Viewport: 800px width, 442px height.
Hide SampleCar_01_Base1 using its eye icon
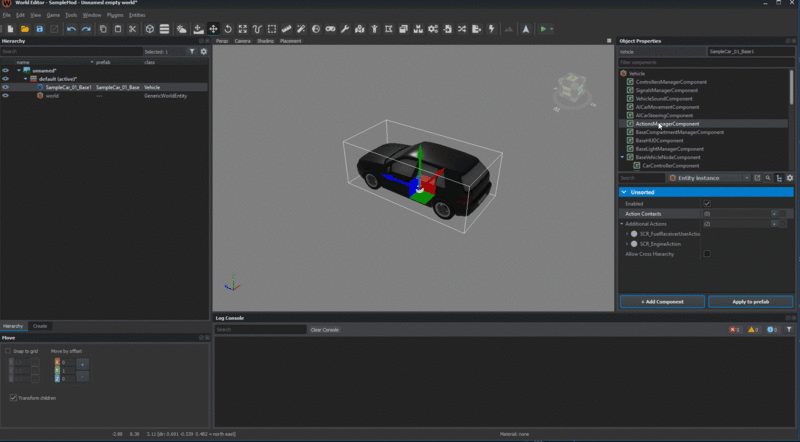(6, 88)
